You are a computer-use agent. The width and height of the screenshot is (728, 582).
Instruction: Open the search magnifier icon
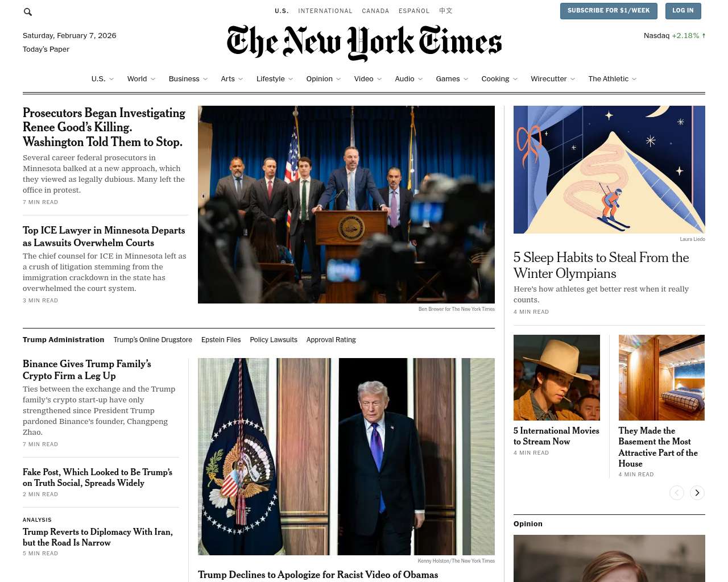click(28, 11)
